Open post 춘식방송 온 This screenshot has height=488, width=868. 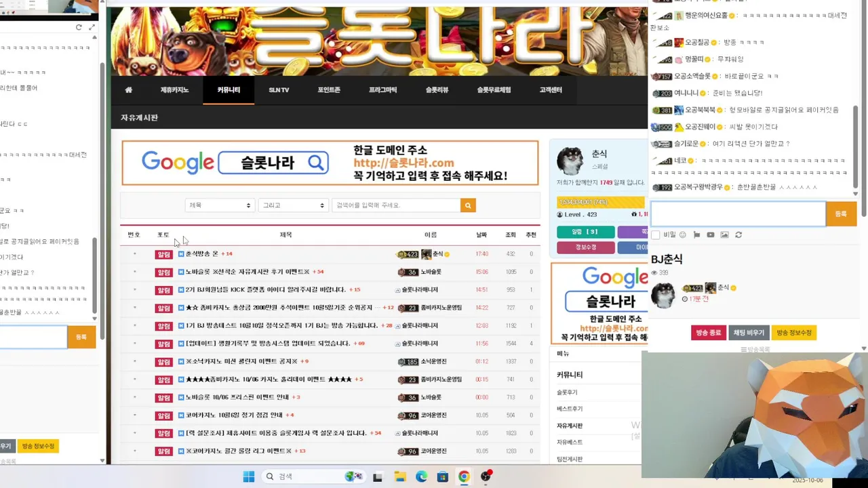pyautogui.click(x=202, y=254)
